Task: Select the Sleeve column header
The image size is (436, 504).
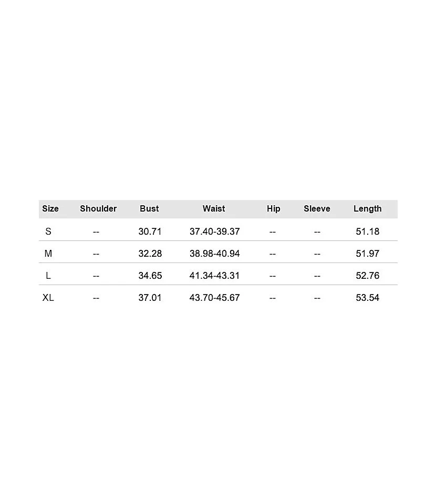Action: click(x=317, y=209)
